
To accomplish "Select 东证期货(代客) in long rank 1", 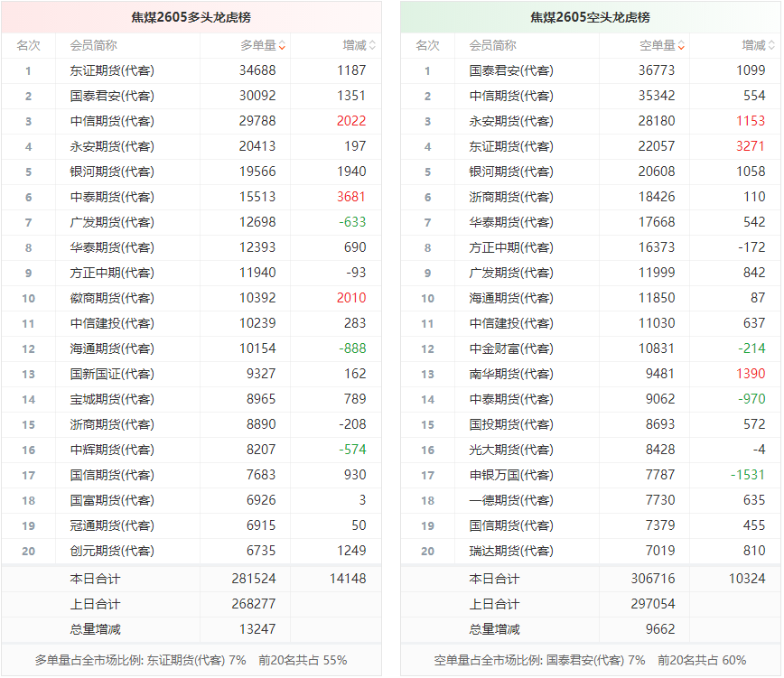I will 112,70.
